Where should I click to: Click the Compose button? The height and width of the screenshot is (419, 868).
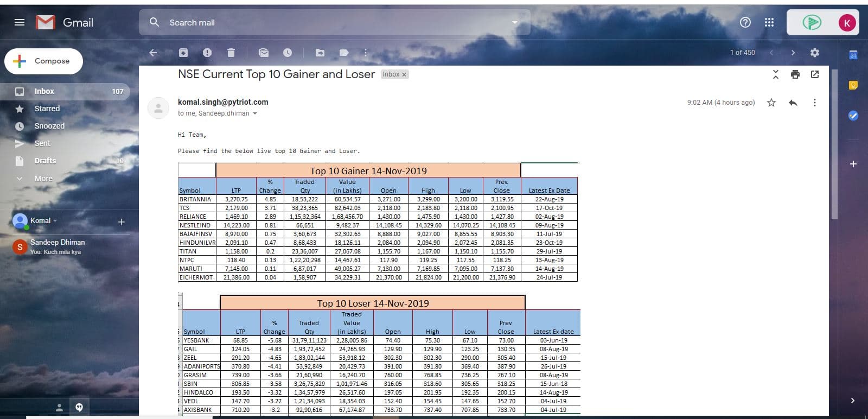(44, 61)
